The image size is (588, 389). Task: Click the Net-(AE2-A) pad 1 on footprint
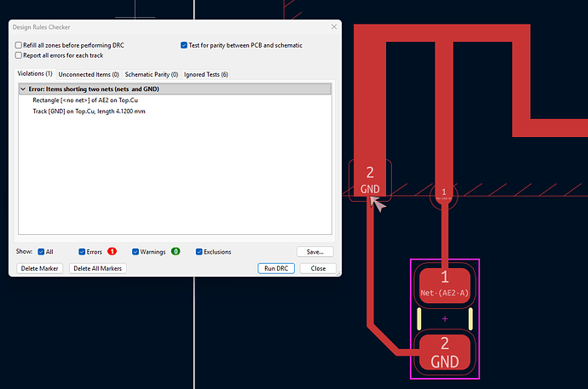point(445,284)
